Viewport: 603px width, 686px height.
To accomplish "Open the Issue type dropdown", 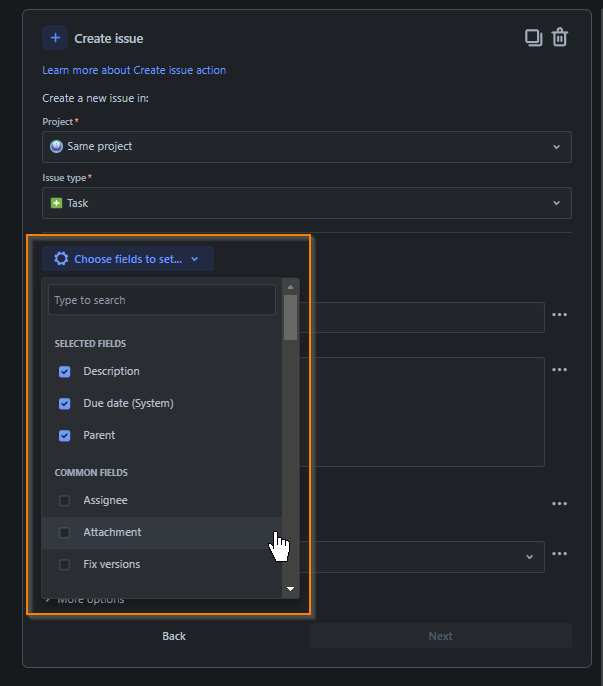I will tap(307, 203).
